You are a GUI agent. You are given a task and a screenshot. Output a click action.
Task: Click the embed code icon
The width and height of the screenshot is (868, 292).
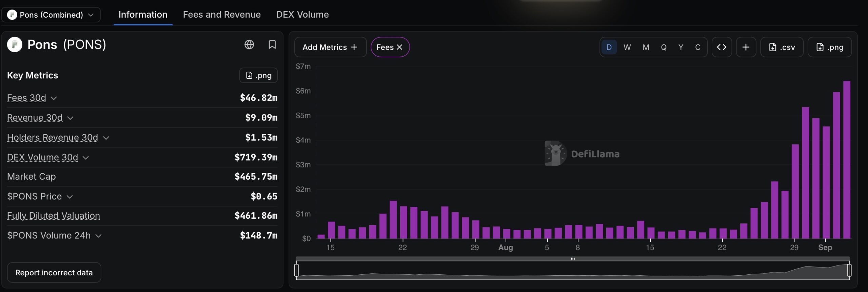722,47
